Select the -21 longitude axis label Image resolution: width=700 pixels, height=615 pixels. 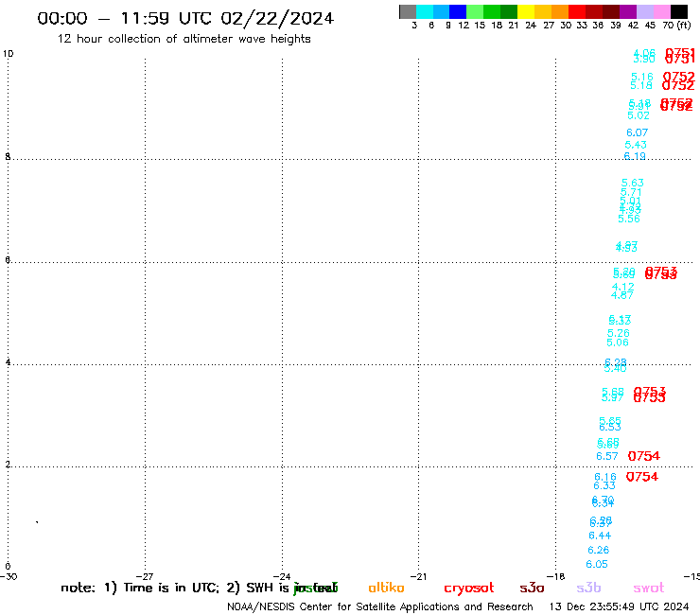(x=419, y=576)
